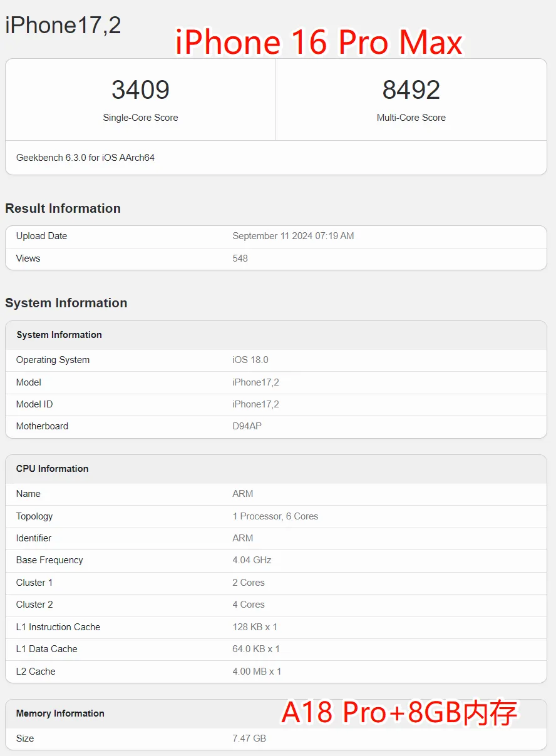Select the multi-core score 8492
556x756 pixels.
pos(411,90)
